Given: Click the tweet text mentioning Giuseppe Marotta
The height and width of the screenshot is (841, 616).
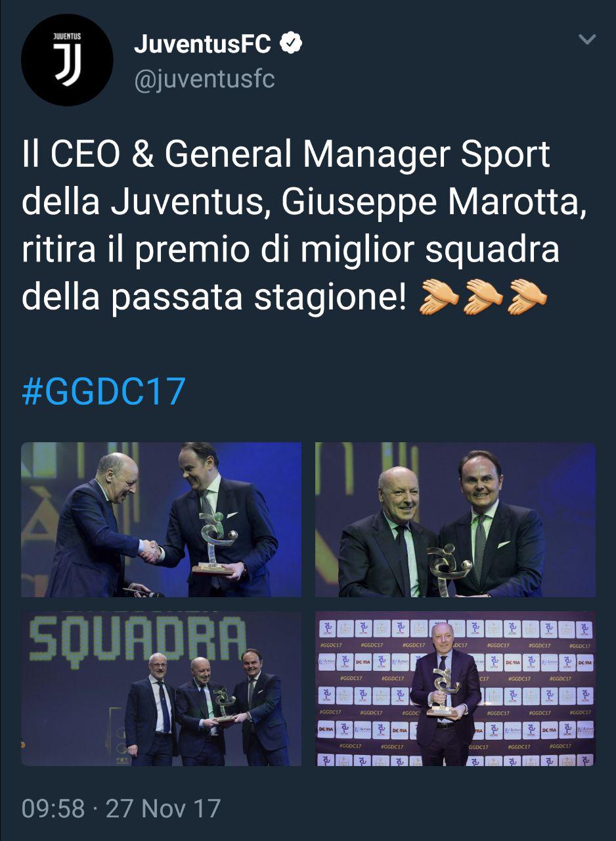Looking at the screenshot, I should [x=303, y=225].
